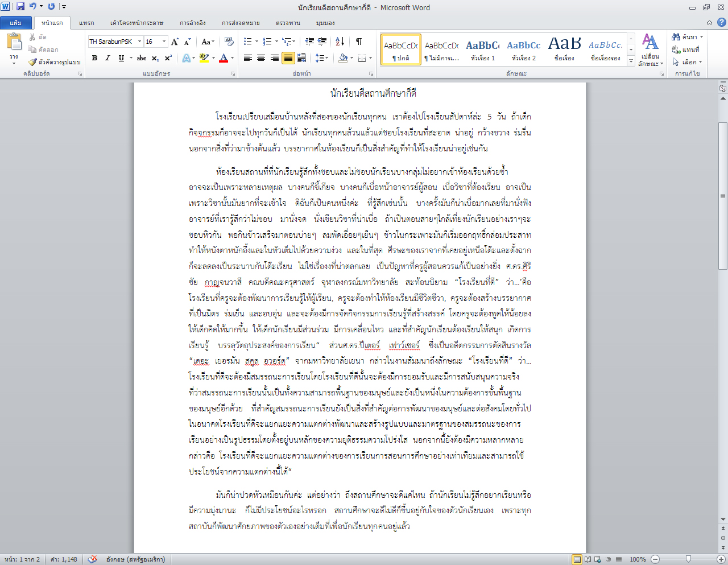Toggle subscript formatting
Screen dimensions: 728x565
point(156,58)
